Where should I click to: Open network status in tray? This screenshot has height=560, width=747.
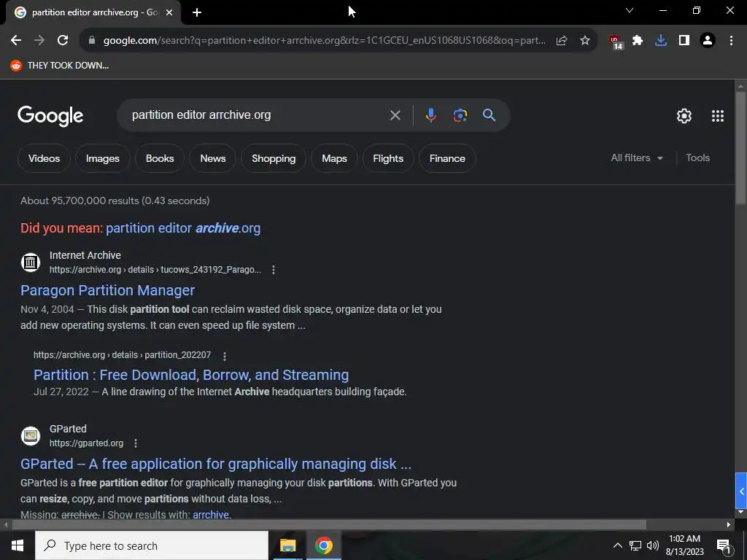tap(635, 545)
